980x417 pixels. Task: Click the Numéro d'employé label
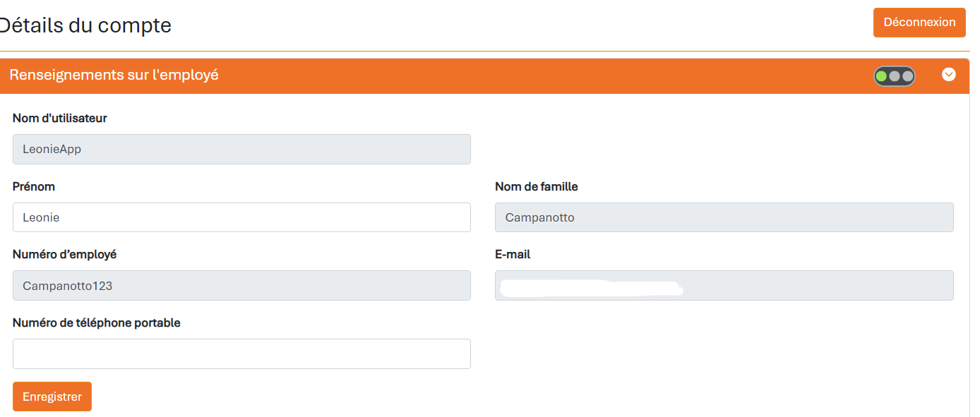click(65, 255)
